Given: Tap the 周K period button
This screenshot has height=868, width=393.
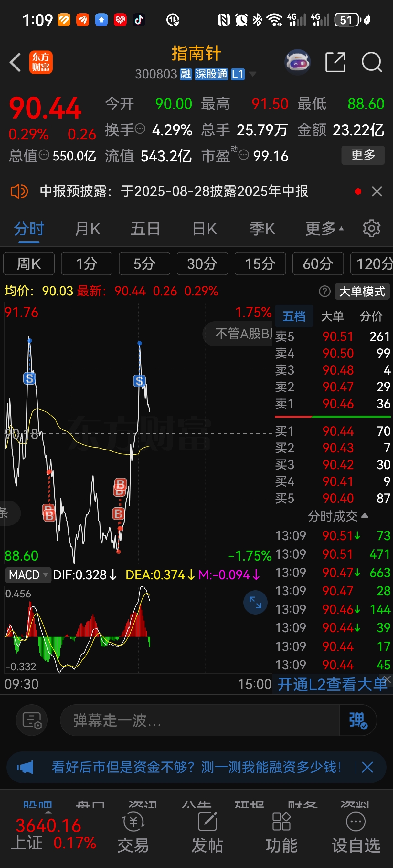Looking at the screenshot, I should (x=29, y=263).
